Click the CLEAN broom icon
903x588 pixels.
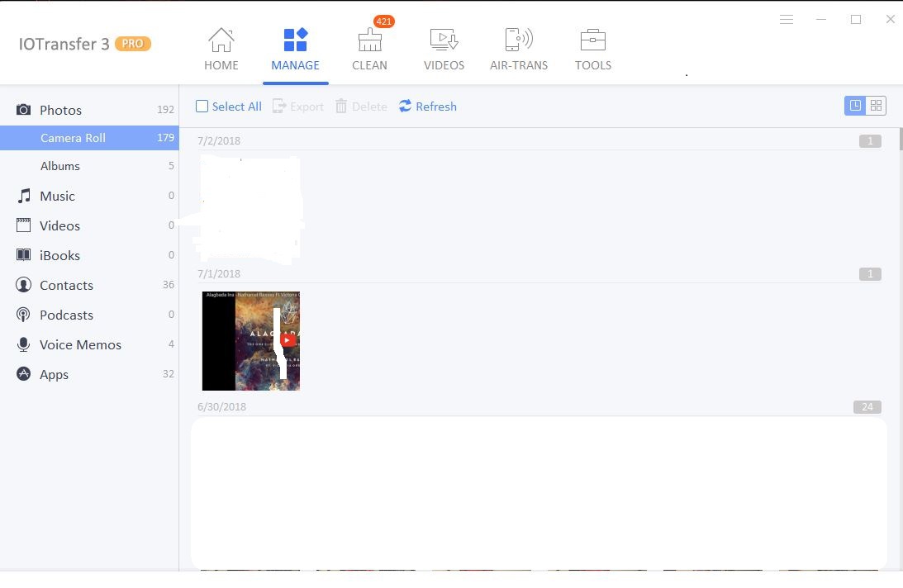coord(369,40)
